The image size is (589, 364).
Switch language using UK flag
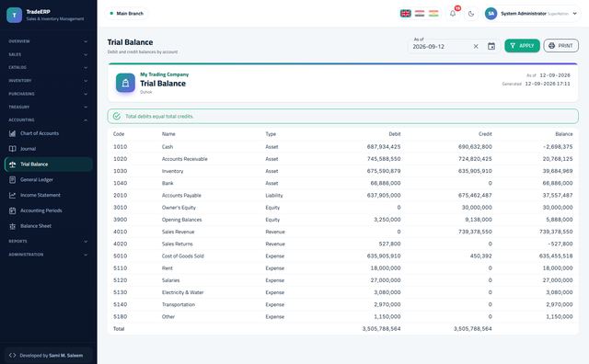coord(405,14)
